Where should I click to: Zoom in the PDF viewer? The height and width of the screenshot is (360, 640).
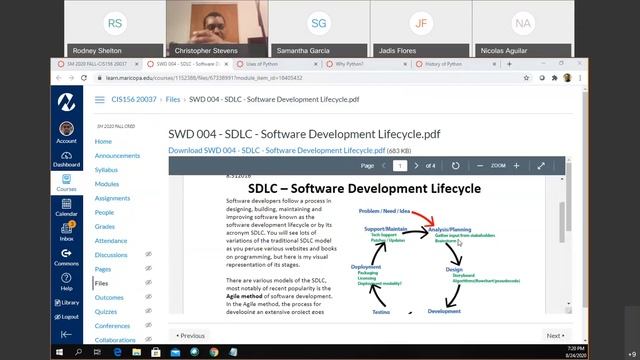pyautogui.click(x=516, y=166)
